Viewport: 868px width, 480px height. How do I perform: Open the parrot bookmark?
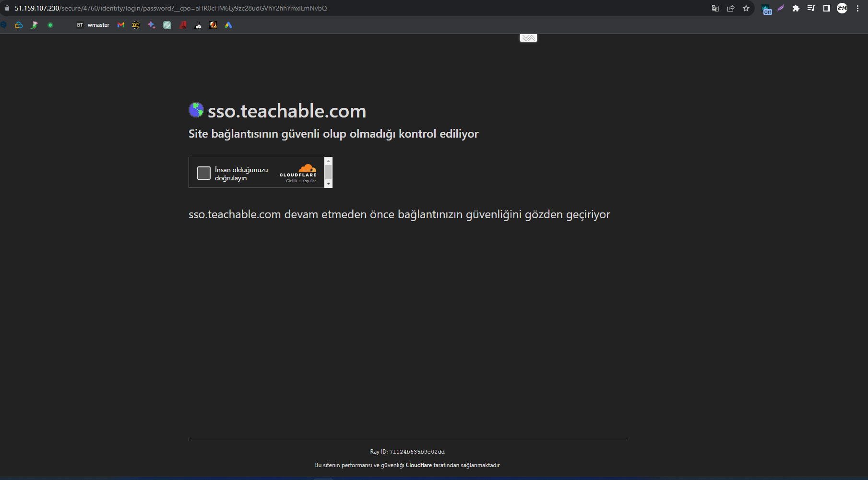click(35, 25)
